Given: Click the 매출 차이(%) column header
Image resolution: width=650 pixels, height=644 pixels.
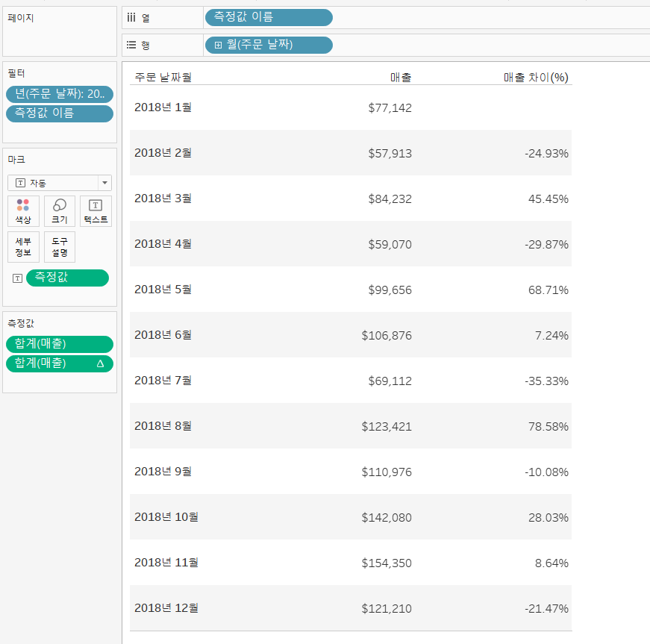Looking at the screenshot, I should pyautogui.click(x=536, y=77).
